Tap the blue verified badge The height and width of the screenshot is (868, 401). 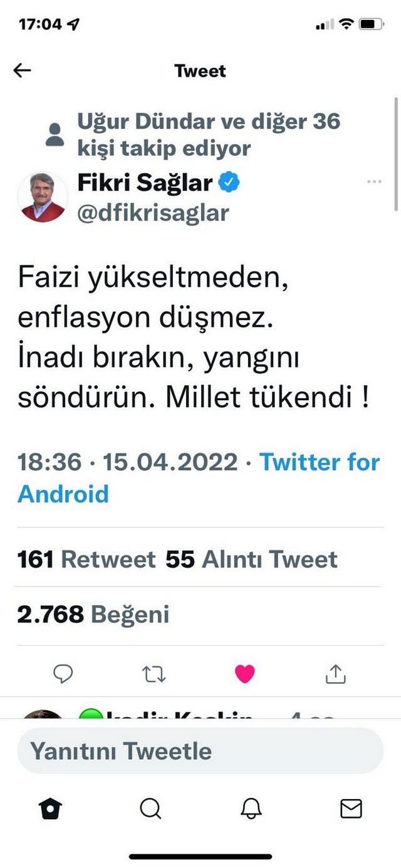tap(229, 183)
